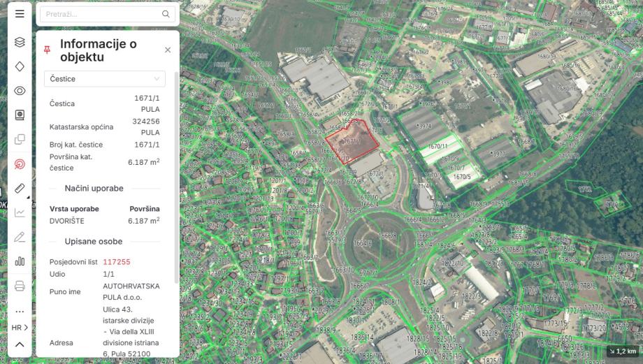Image resolution: width=643 pixels, height=364 pixels.
Task: Open the bar chart statistics icon
Action: [20, 261]
